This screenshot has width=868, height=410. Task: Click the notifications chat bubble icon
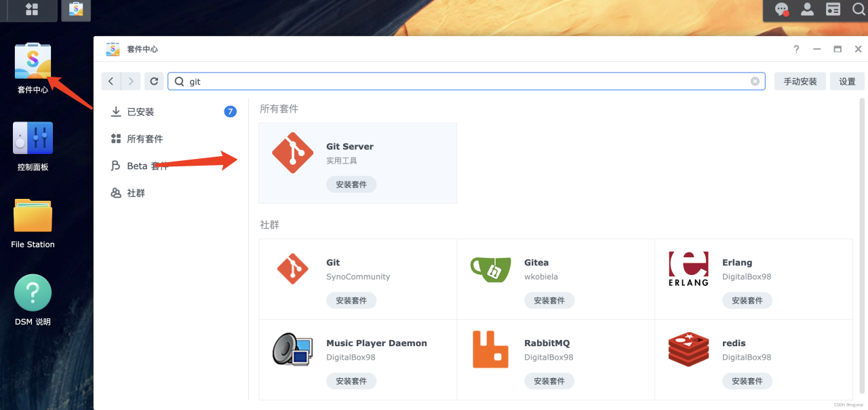tap(782, 10)
